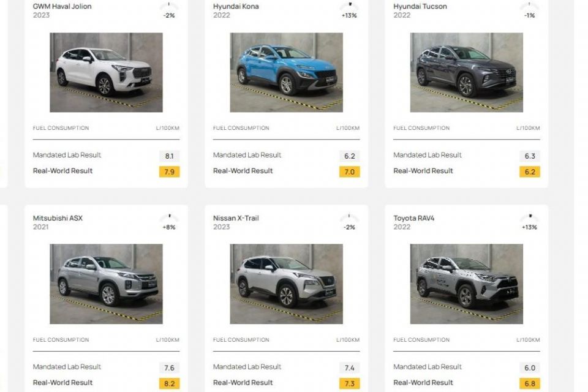
Task: Open the blue Hyundai Kona photo
Action: [286, 72]
